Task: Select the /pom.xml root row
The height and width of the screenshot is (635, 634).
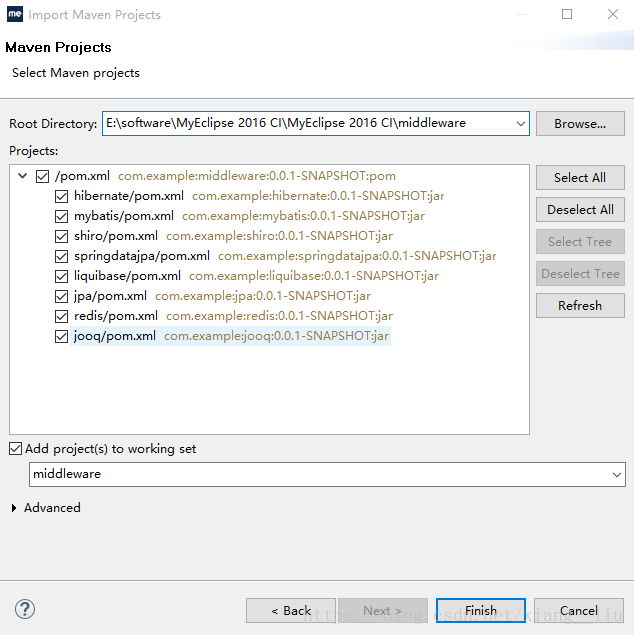Action: point(225,176)
